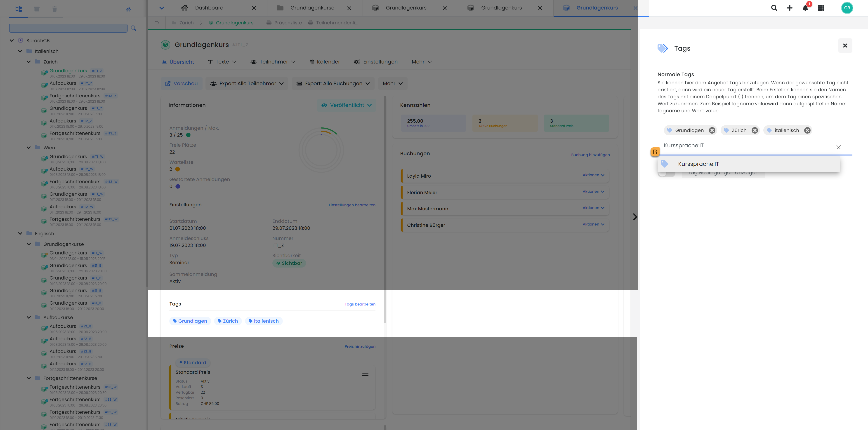
Task: Open the app grid icon next to the avatar
Action: tap(821, 8)
